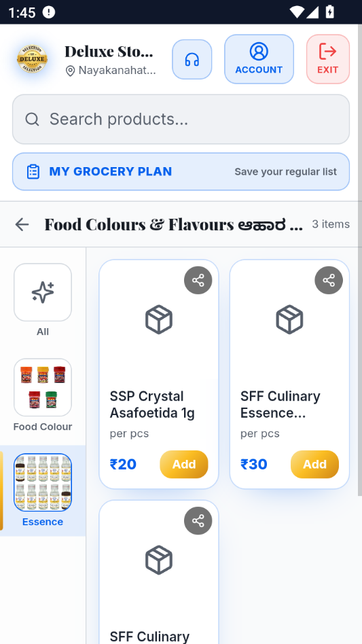Share SSP Crystal Asafoetida product
The width and height of the screenshot is (362, 644).
pos(198,281)
